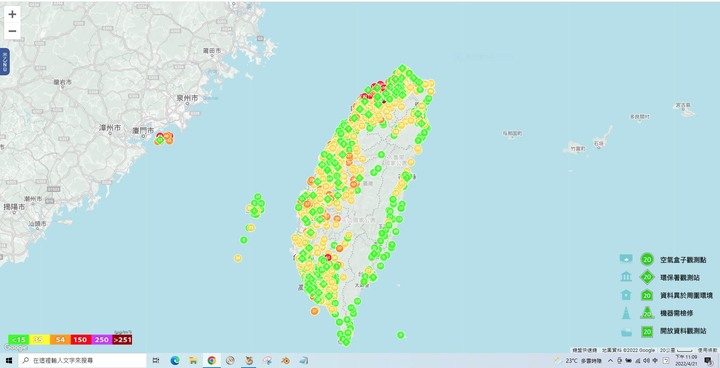Open the Windows Start menu
Viewport: 720px width, 368px height.
point(9,361)
